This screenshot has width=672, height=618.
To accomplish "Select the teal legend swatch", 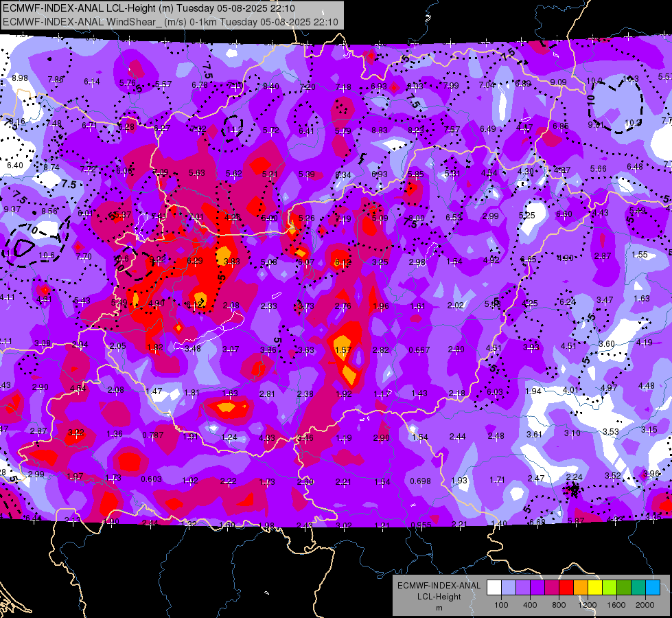I will click(638, 588).
